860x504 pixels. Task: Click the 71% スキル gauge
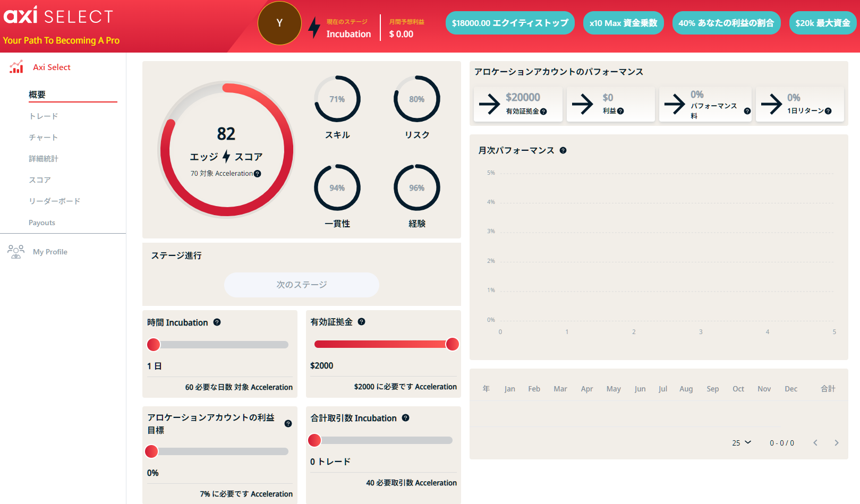(337, 99)
